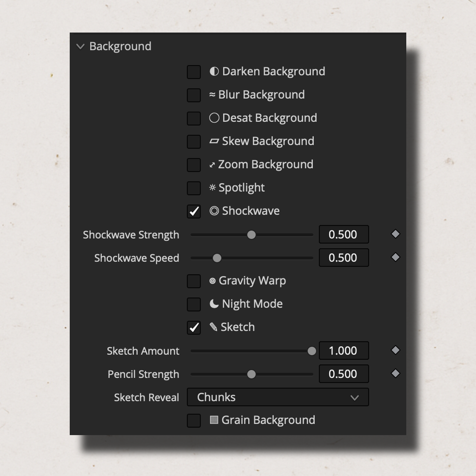Click the Shockwave Speed value field
Viewport: 476px width, 476px height.
pyautogui.click(x=344, y=258)
